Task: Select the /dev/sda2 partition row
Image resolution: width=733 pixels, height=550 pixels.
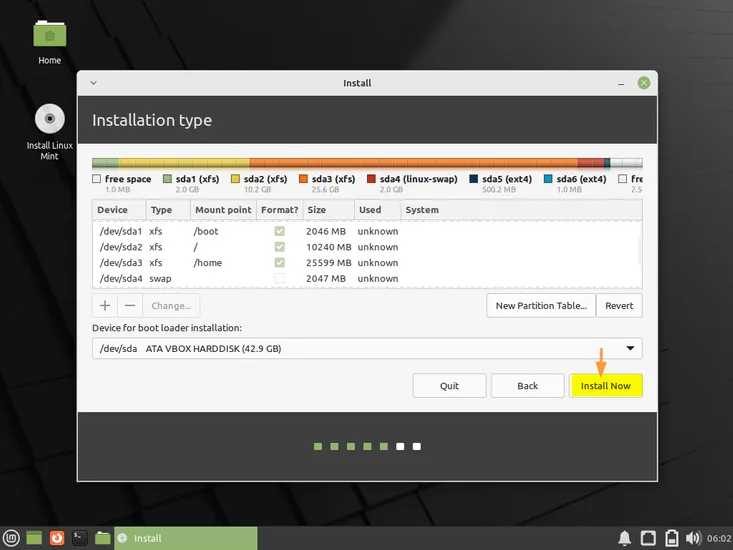Action: point(367,247)
